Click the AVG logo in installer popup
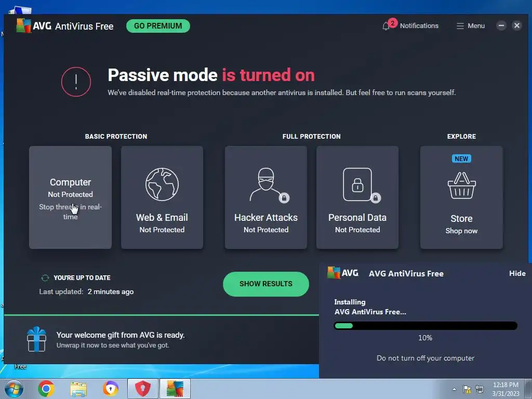 tap(343, 273)
